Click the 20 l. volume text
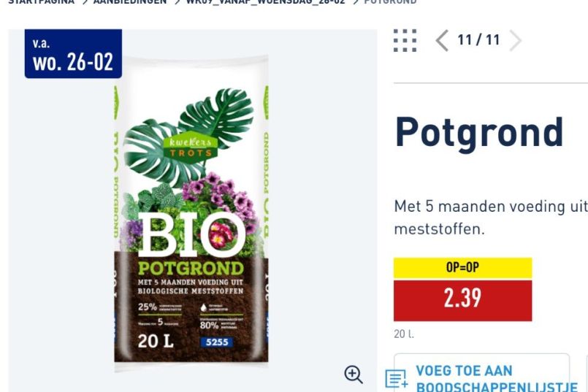Viewport: 588px width, 392px height. pos(404,334)
